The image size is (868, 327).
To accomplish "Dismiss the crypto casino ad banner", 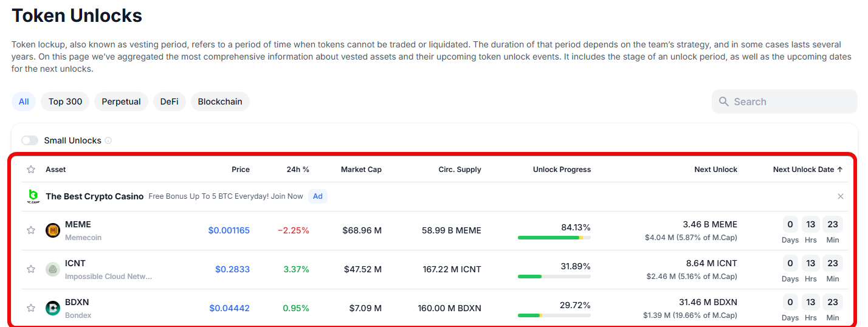I will 841,196.
